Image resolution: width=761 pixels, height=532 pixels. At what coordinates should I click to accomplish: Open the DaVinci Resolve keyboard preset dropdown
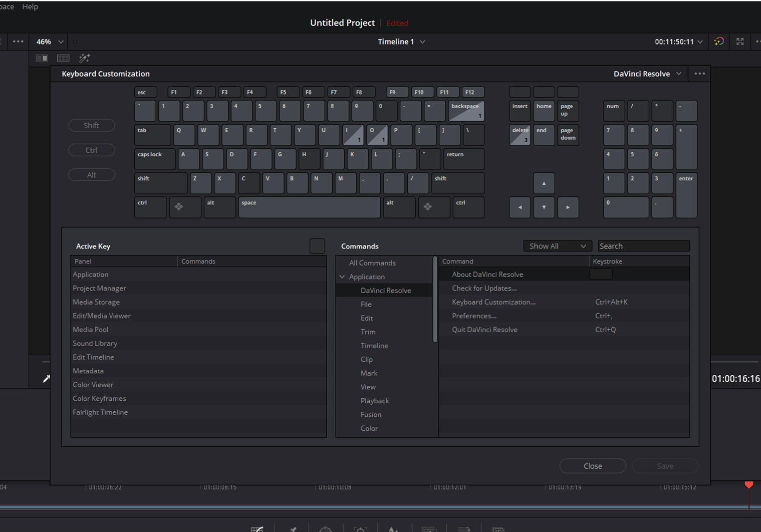point(647,74)
